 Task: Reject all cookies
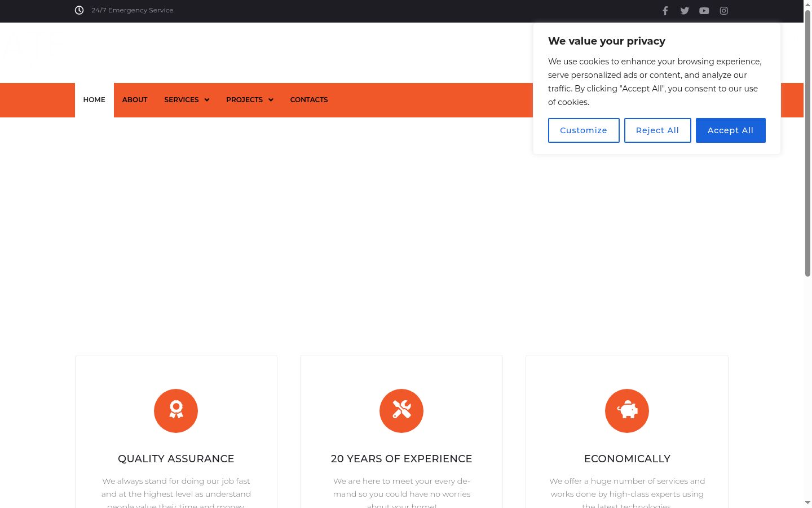click(657, 130)
